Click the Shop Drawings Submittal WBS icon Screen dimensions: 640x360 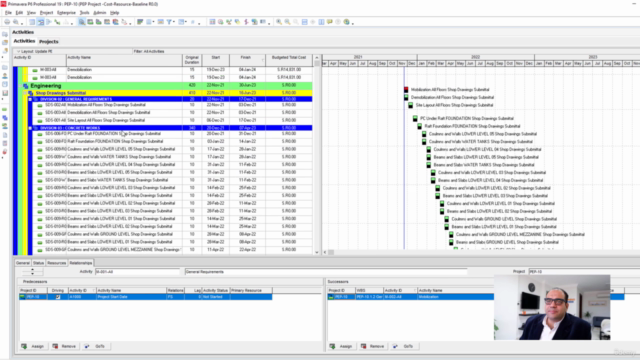pyautogui.click(x=31, y=93)
